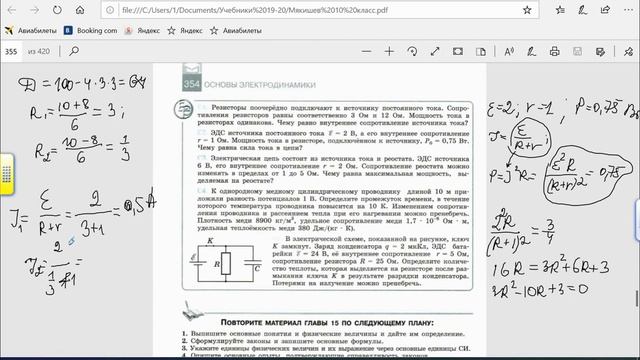The width and height of the screenshot is (640, 360).
Task: Click the yellow sticky grid tab
Action: point(7,174)
